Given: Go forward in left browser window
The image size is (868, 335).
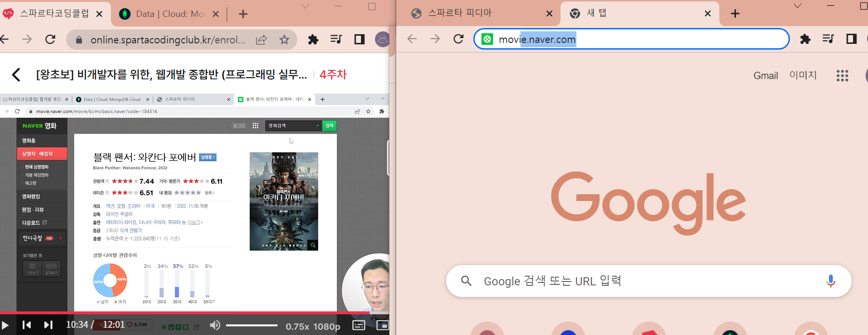Looking at the screenshot, I should (x=27, y=40).
